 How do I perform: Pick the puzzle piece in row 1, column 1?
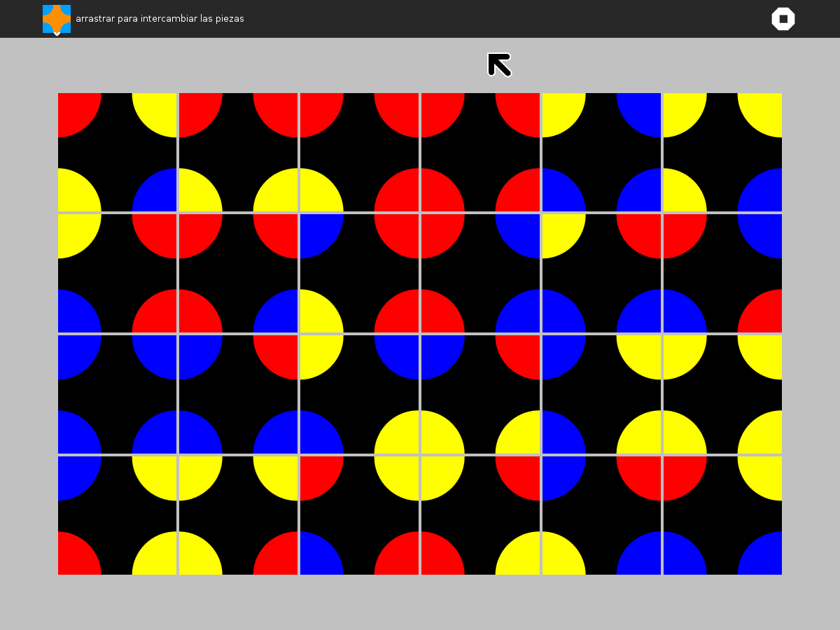click(117, 152)
